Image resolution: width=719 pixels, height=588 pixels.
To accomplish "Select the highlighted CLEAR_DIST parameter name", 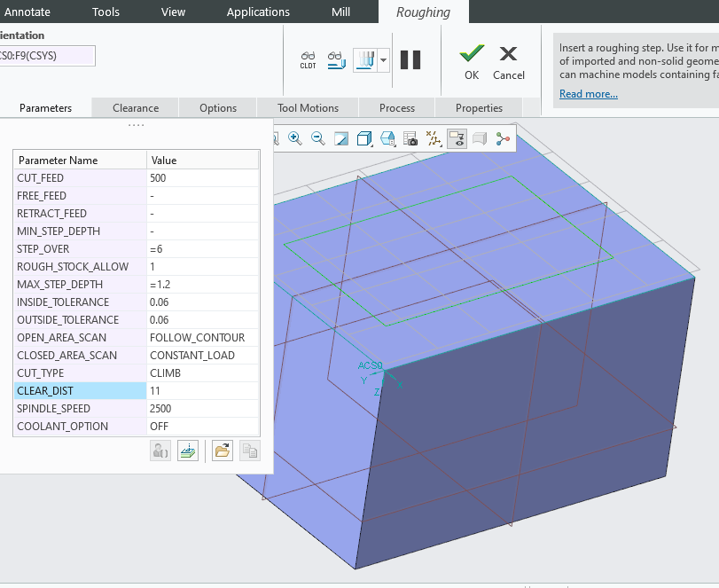I will pos(81,391).
